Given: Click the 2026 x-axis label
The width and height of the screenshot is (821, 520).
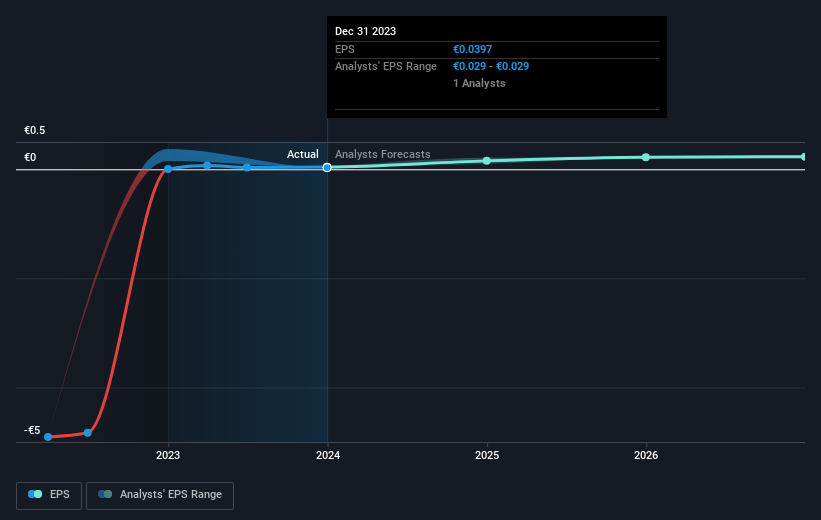Looking at the screenshot, I should point(646,456).
